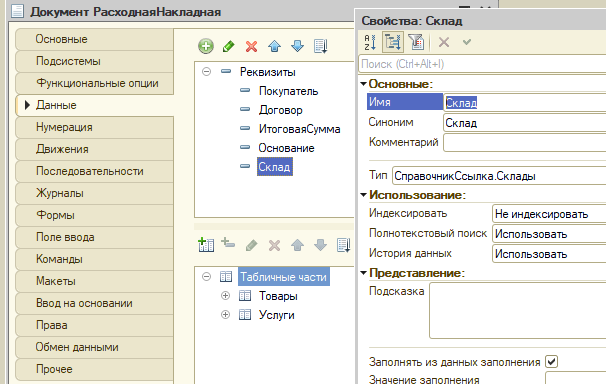This screenshot has width=606, height=384.
Task: Collapse the Основные properties group
Action: click(x=363, y=83)
